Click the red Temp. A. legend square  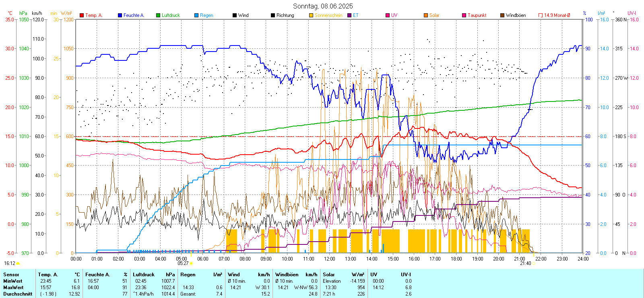(82, 15)
